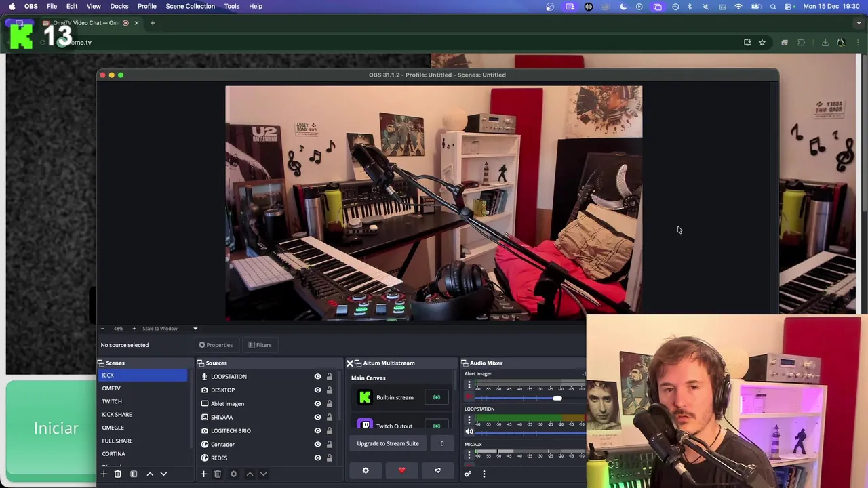Image resolution: width=868 pixels, height=488 pixels.
Task: Click the Kick logo beside Built-in stream
Action: pyautogui.click(x=365, y=397)
